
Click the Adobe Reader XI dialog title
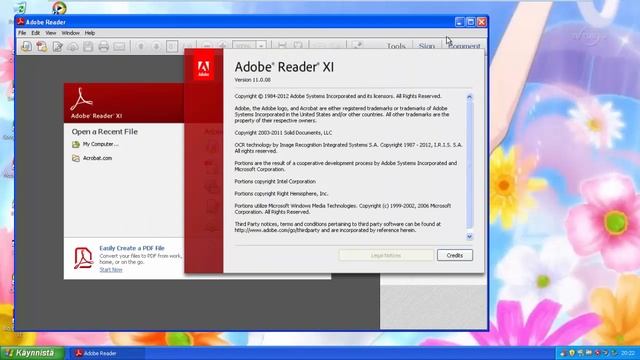tap(284, 67)
